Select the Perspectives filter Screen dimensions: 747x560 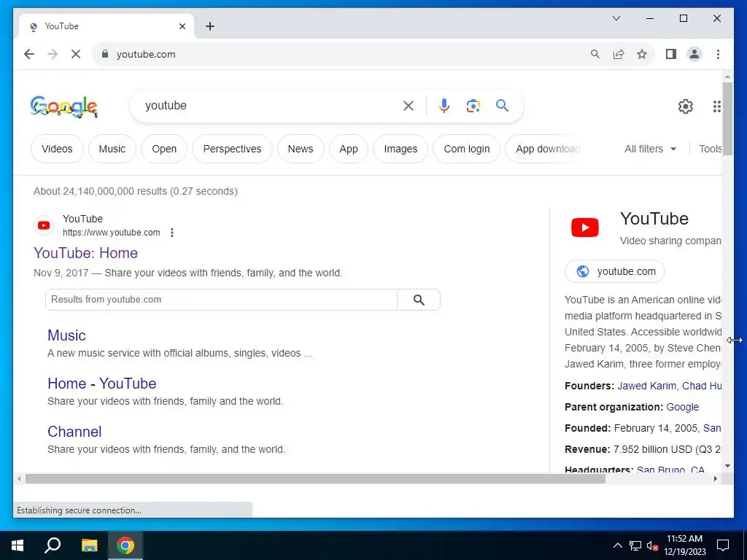pos(233,149)
